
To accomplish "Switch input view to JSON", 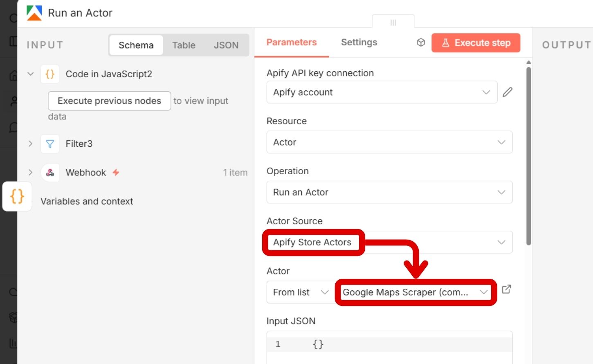I will [226, 45].
